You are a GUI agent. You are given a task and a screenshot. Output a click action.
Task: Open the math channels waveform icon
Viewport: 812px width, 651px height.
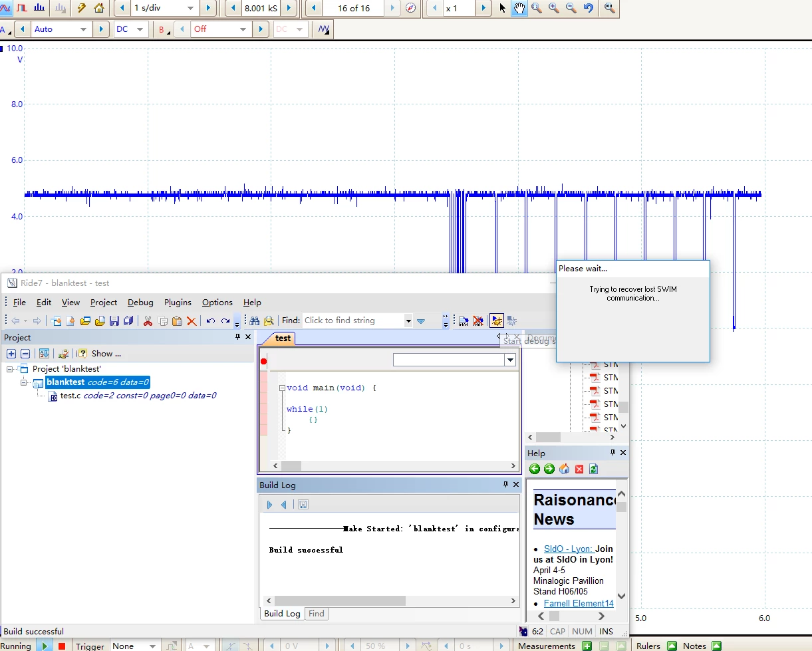324,29
